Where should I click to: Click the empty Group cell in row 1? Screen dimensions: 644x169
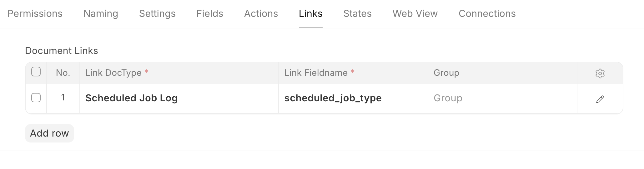(502, 98)
